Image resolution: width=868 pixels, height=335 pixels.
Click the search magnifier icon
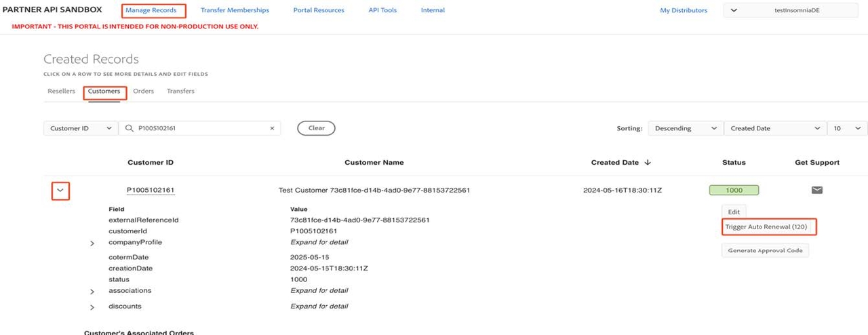[129, 128]
